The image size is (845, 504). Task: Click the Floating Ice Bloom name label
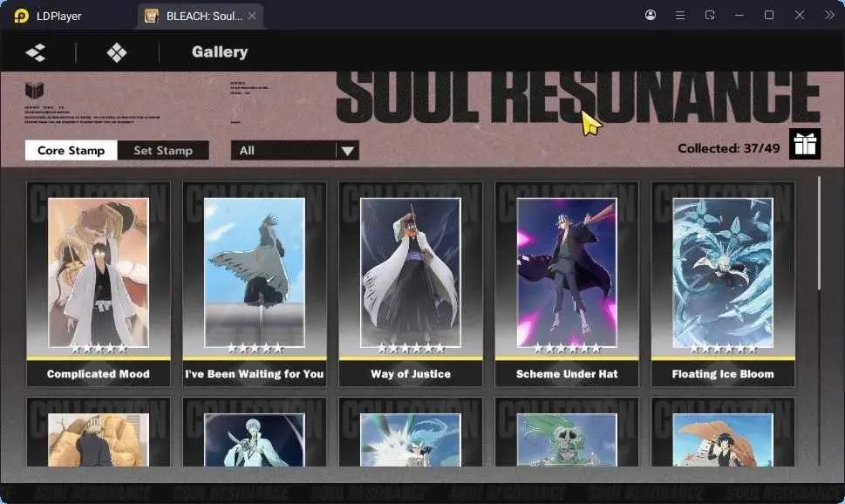[x=723, y=373]
